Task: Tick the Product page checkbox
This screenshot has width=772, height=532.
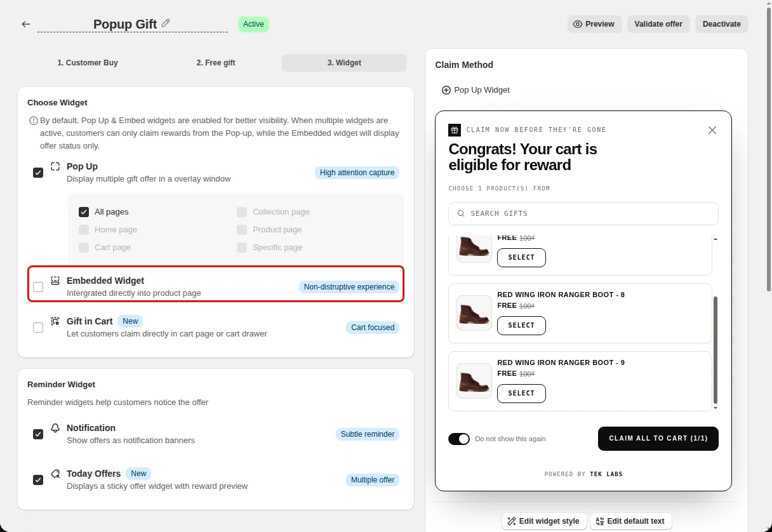Action: coord(242,230)
